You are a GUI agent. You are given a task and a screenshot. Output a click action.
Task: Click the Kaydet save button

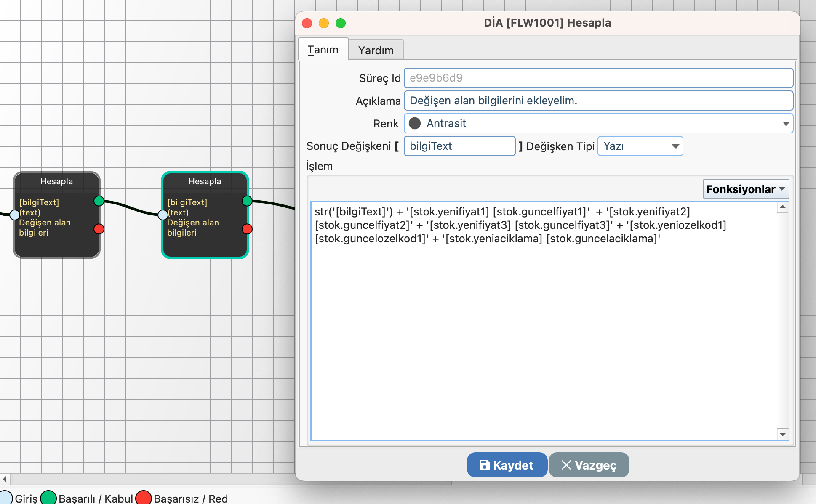click(x=507, y=465)
